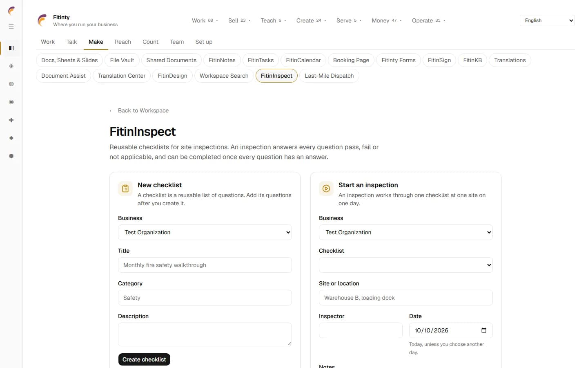Open the Checklist dropdown
Image resolution: width=588 pixels, height=368 pixels.
pos(406,265)
